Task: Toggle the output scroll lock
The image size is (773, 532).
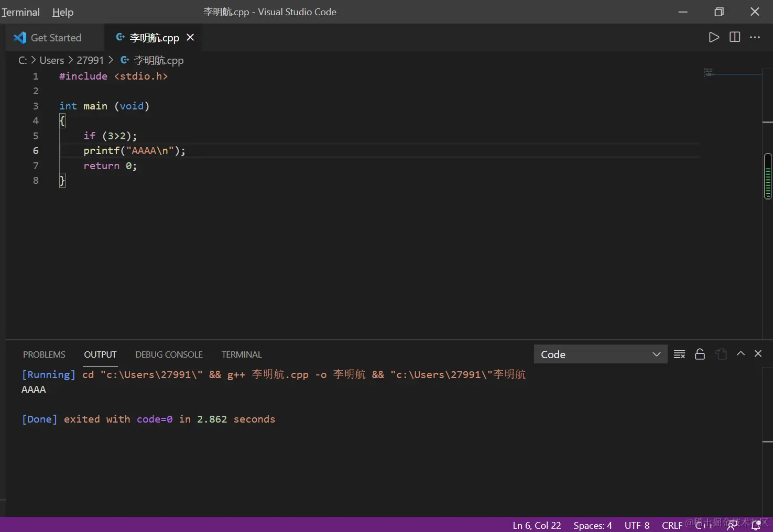Action: (x=700, y=354)
